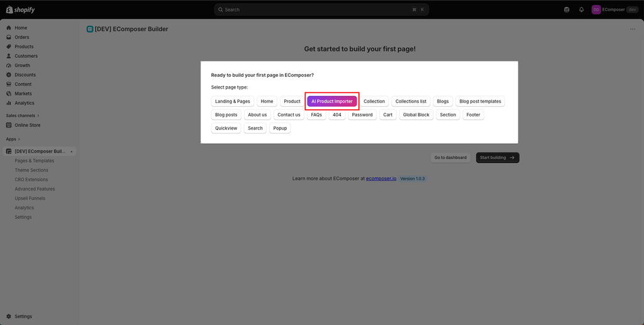
Task: Open CRO Extensions
Action: 31,180
